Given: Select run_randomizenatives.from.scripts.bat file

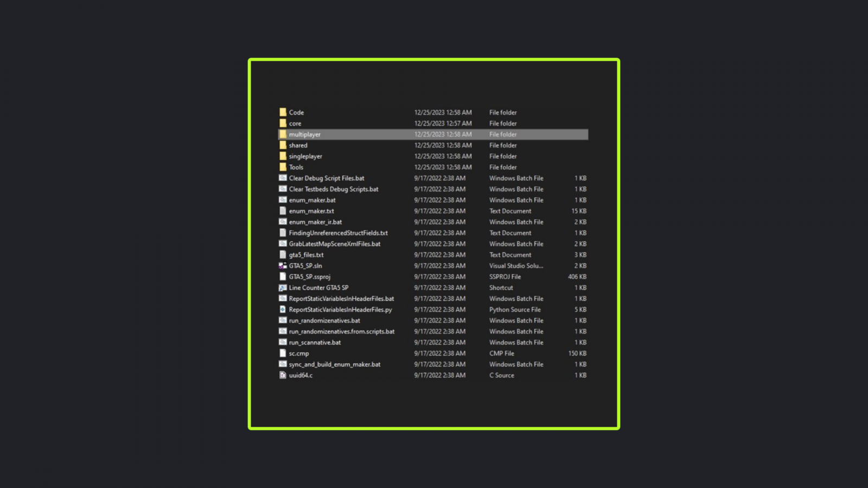Looking at the screenshot, I should 341,331.
